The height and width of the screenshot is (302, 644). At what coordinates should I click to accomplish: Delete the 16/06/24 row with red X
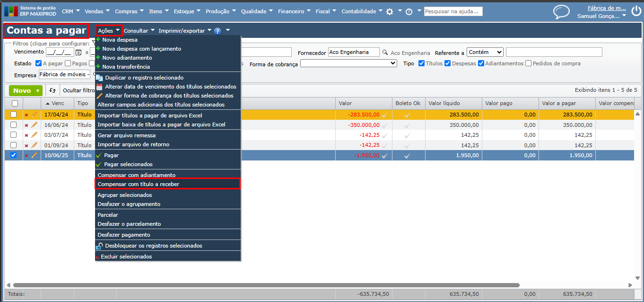26,125
